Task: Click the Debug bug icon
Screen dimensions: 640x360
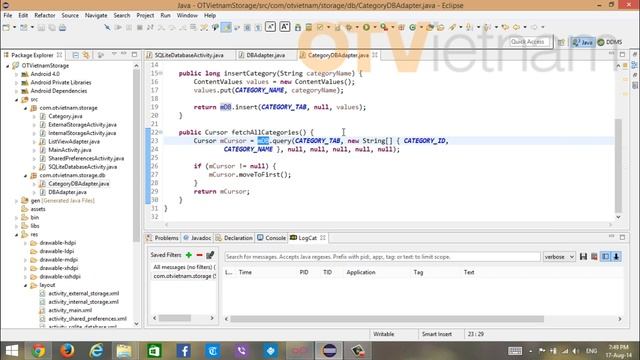Action: tap(349, 27)
